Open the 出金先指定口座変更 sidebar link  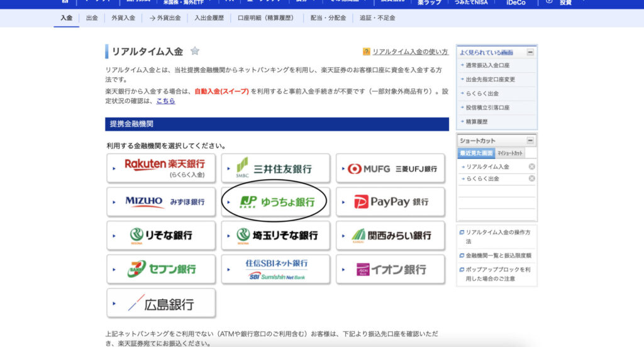pos(490,79)
